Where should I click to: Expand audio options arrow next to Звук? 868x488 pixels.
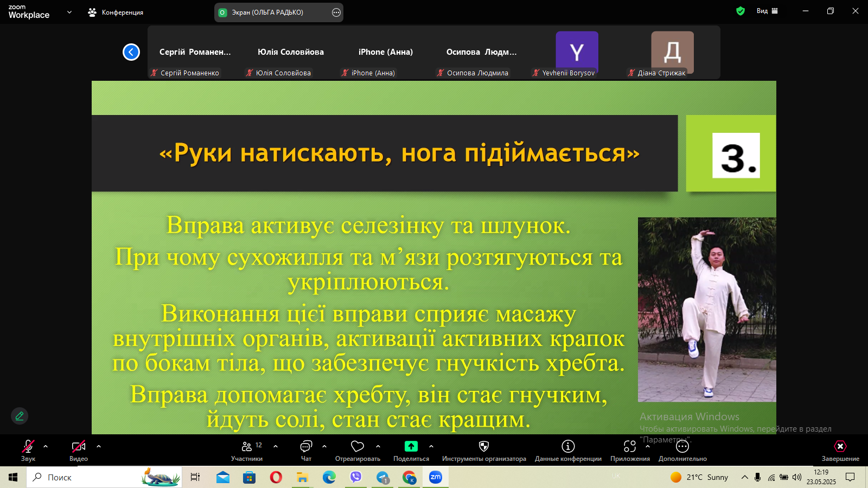coord(46,446)
